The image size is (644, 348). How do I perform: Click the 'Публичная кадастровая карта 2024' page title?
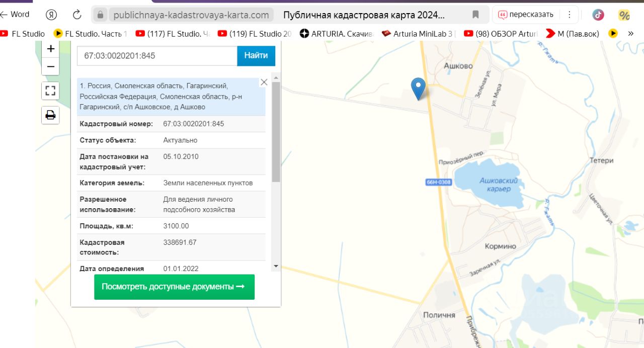(364, 15)
